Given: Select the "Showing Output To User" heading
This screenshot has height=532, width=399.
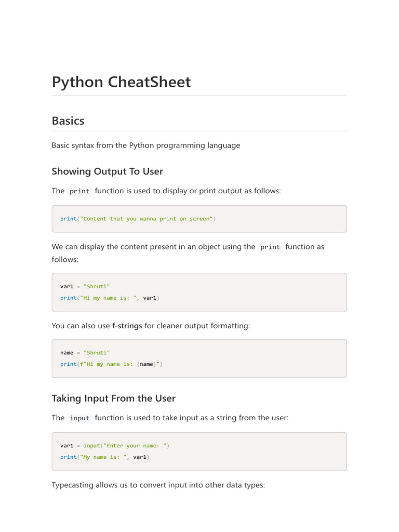Looking at the screenshot, I should tap(107, 171).
